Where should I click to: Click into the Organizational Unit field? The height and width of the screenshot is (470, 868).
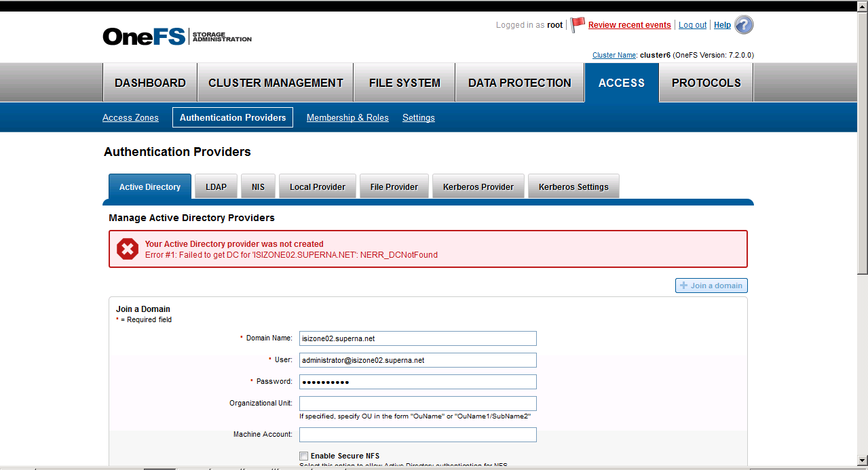tap(418, 404)
